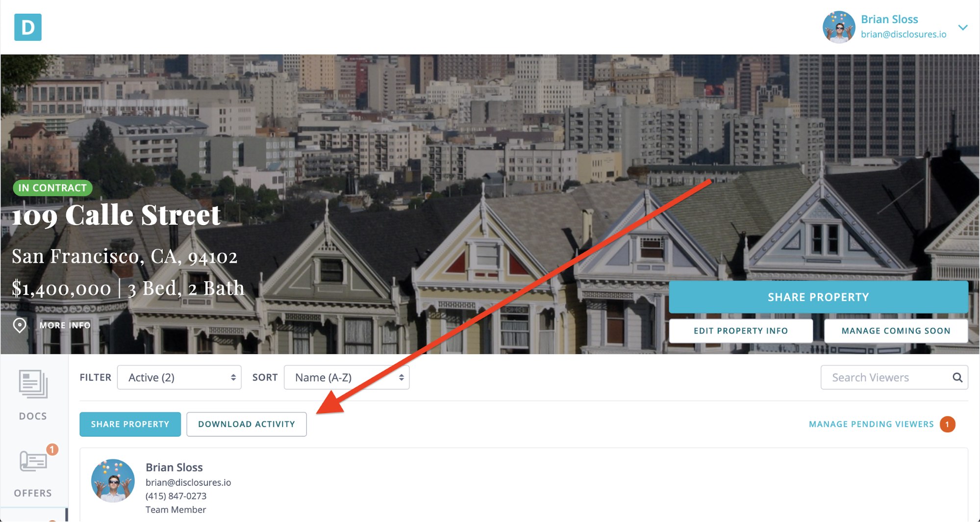
Task: Click Brian Sloss viewer list thumbnail
Action: pos(113,481)
